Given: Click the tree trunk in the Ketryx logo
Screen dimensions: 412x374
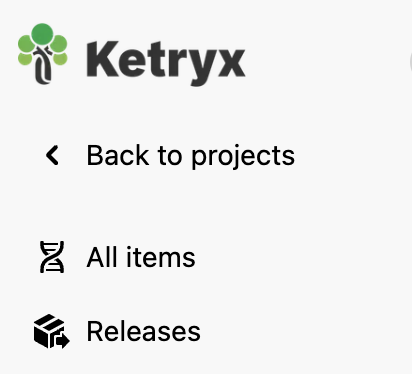Looking at the screenshot, I should (x=44, y=66).
